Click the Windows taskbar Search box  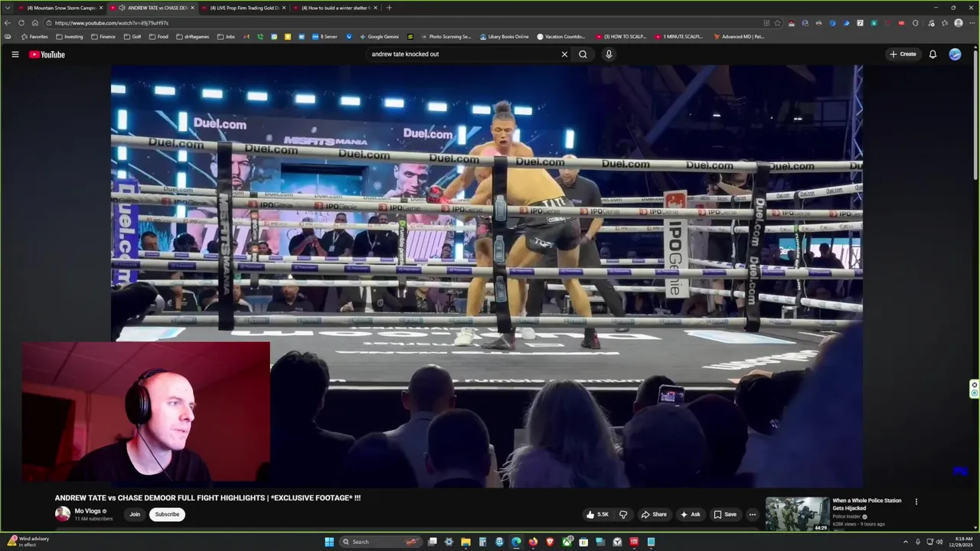(x=381, y=542)
